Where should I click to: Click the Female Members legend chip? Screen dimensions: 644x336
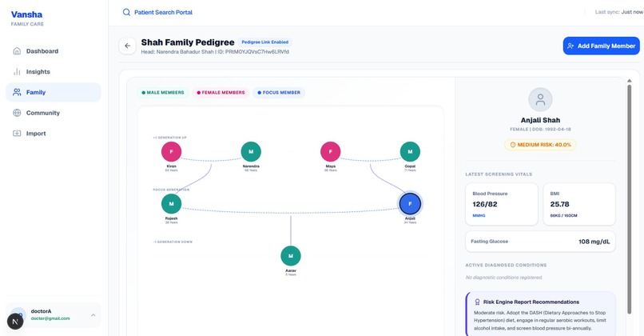click(221, 93)
